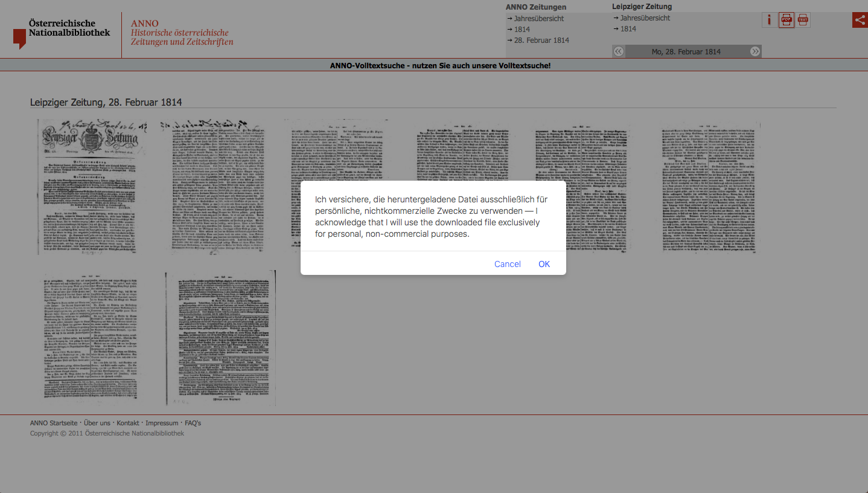Viewport: 868px width, 493px height.
Task: Open 1814 under ANNO Zeitungen
Action: coord(522,29)
